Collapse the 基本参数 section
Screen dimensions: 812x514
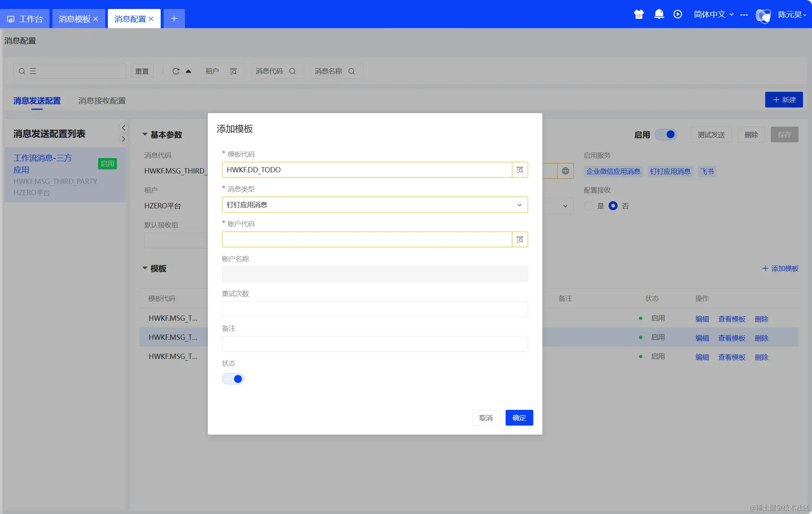145,134
